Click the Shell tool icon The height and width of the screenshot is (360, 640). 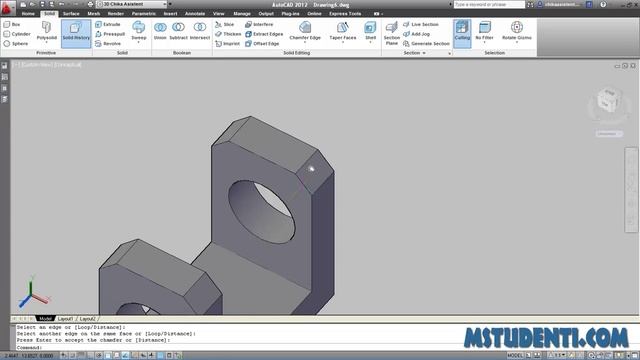370,27
